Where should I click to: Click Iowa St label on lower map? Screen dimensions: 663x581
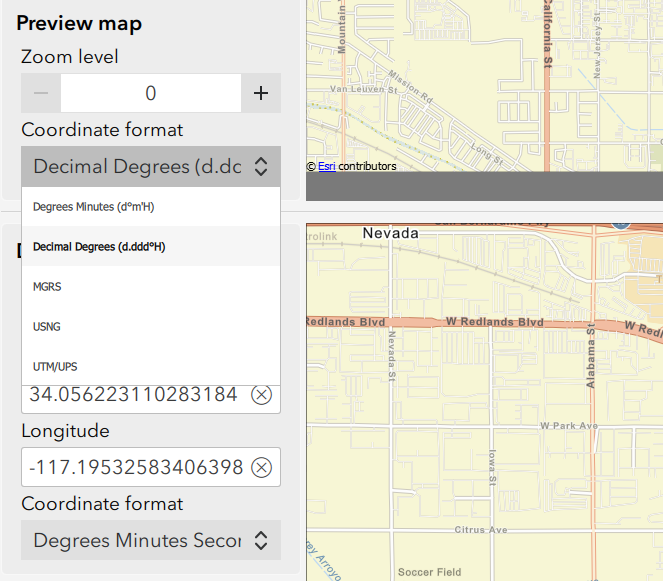[x=493, y=467]
